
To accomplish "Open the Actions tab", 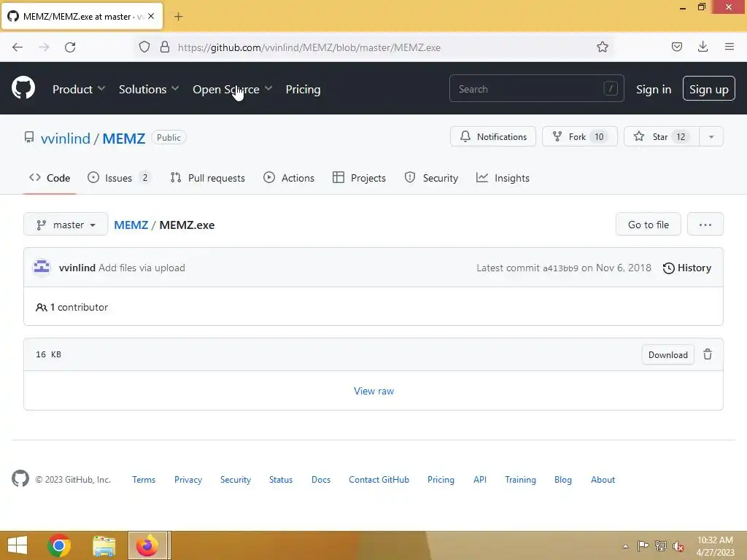I will (289, 178).
